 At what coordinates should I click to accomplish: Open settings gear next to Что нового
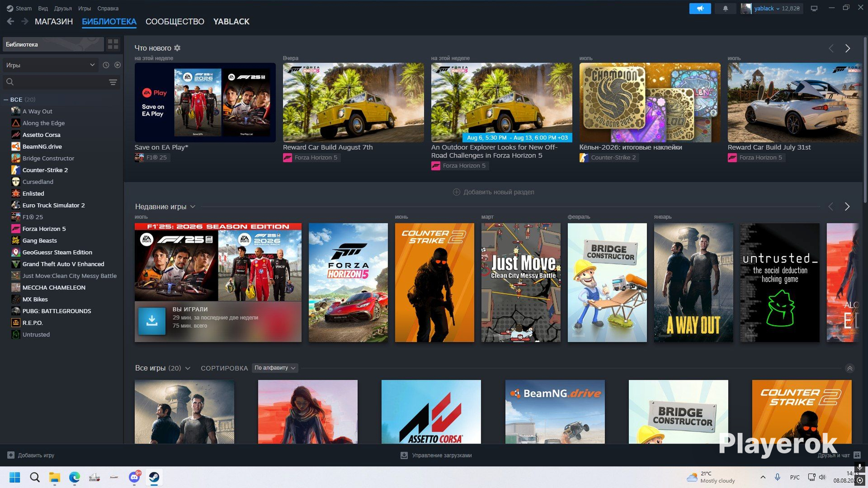(x=177, y=48)
